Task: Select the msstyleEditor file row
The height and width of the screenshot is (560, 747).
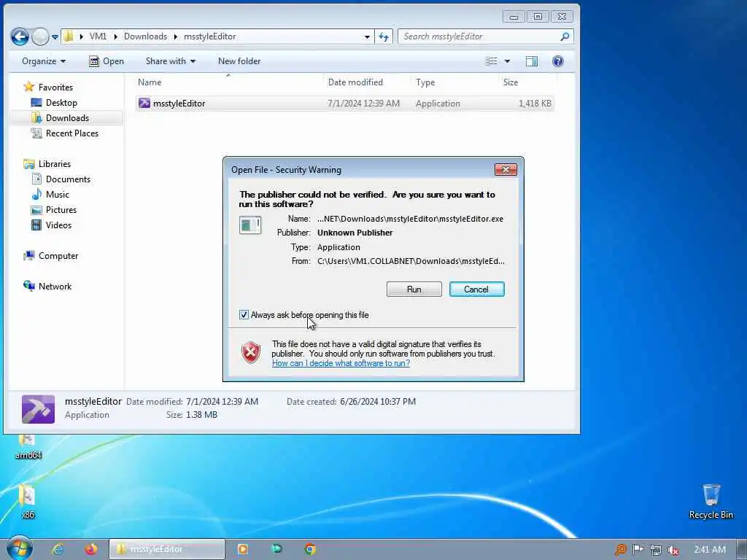Action: click(x=344, y=104)
